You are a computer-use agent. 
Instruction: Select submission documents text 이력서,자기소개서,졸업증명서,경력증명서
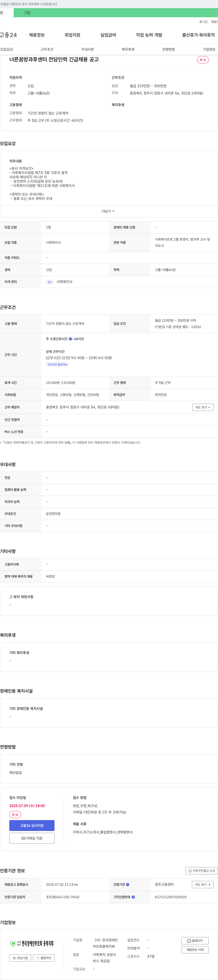[x=103, y=832]
